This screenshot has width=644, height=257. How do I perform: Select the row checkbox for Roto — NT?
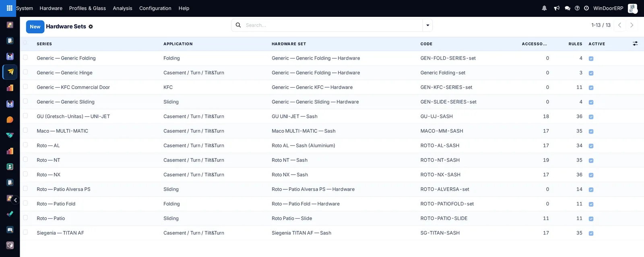click(25, 160)
